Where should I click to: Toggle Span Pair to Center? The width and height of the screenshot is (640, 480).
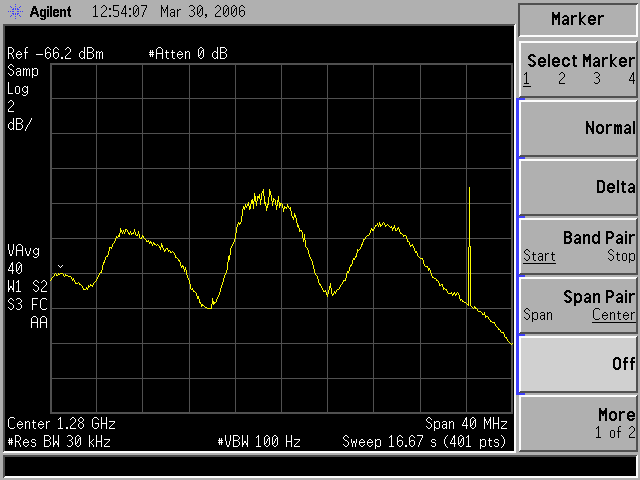612,315
